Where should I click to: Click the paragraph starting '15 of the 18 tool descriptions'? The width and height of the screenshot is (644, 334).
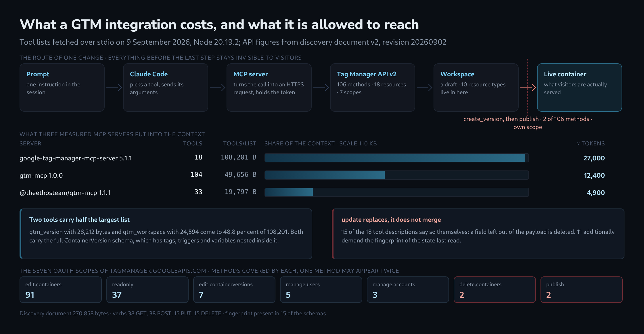(x=478, y=236)
